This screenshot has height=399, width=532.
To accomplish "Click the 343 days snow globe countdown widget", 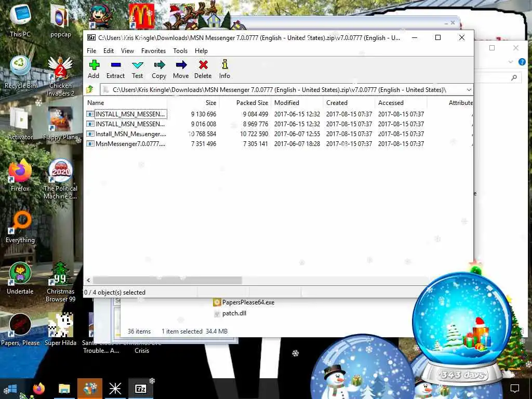I will 463,328.
